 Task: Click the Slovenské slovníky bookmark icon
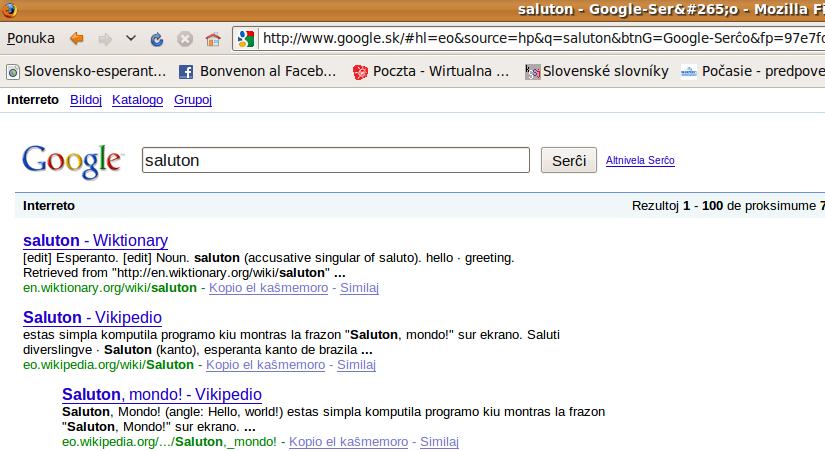coord(532,72)
